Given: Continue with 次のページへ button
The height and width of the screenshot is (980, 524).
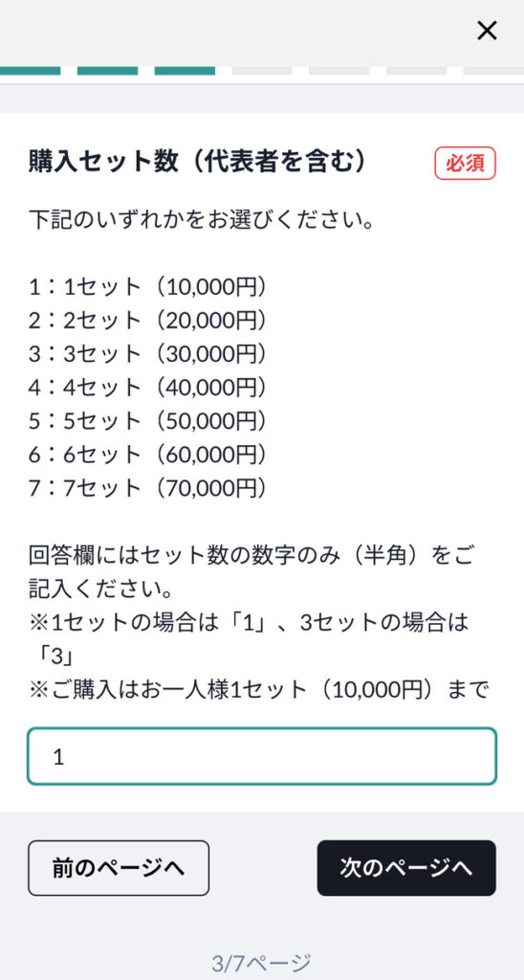Looking at the screenshot, I should tap(406, 868).
